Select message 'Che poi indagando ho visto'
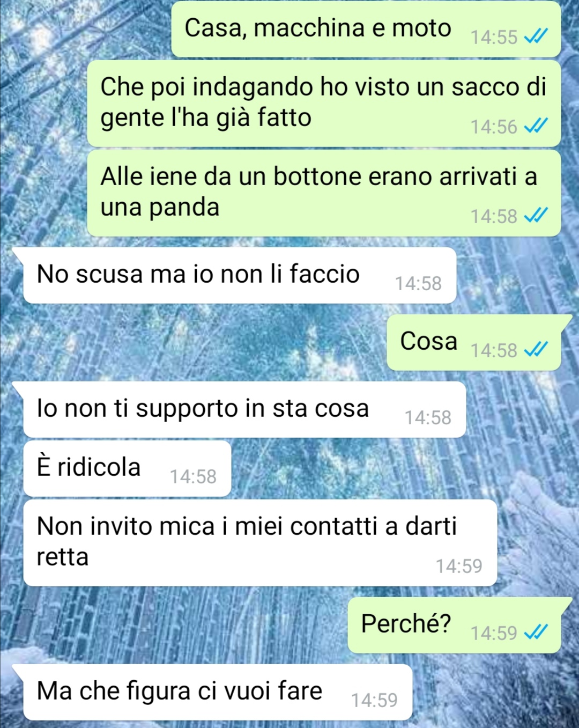The width and height of the screenshot is (579, 728). click(324, 104)
